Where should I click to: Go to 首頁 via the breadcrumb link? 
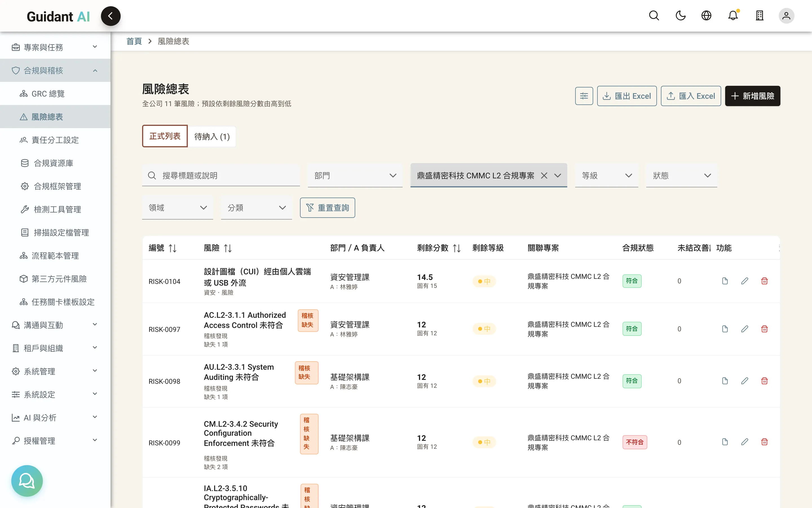click(134, 41)
